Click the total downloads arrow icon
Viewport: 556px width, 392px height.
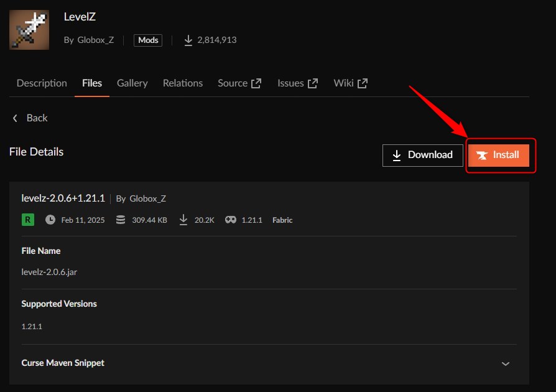coord(188,40)
